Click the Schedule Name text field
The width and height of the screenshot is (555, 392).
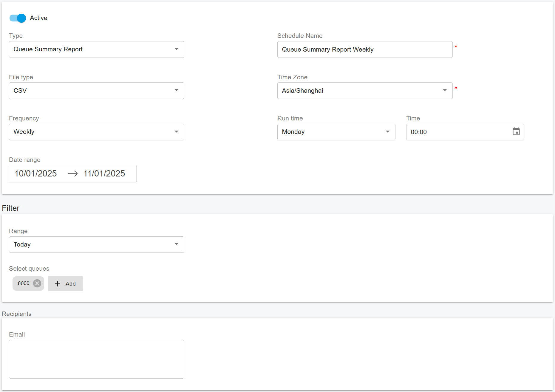tap(364, 49)
